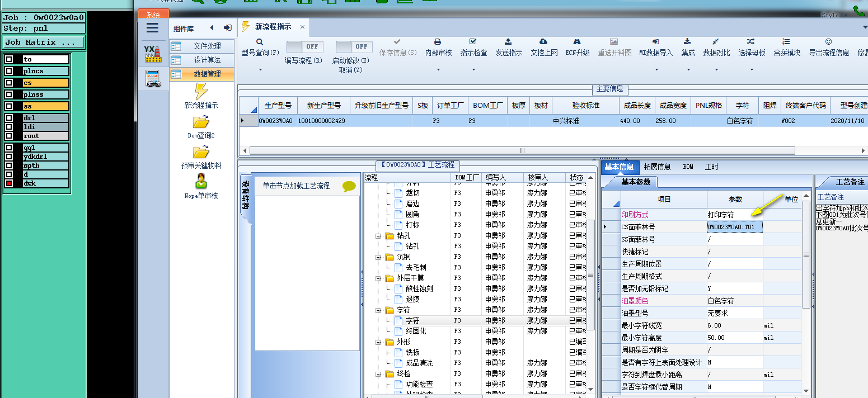Click the 主要信息 grid horizontal scrollbar
The width and height of the screenshot is (868, 398).
522,150
